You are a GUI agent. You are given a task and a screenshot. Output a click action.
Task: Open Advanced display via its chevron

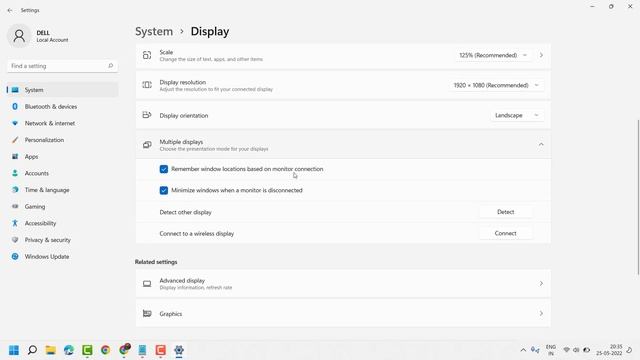[x=541, y=283]
